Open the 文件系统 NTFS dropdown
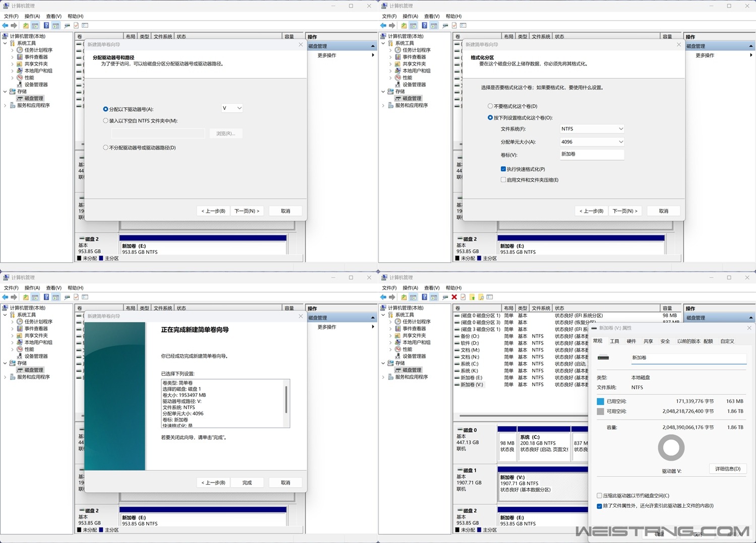This screenshot has width=756, height=543. (592, 129)
